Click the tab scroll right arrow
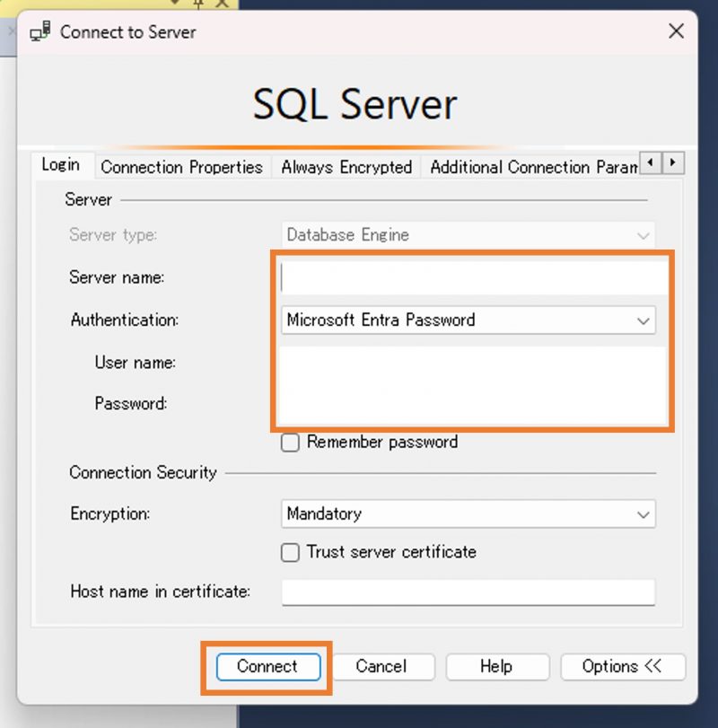The width and height of the screenshot is (718, 728). [673, 163]
